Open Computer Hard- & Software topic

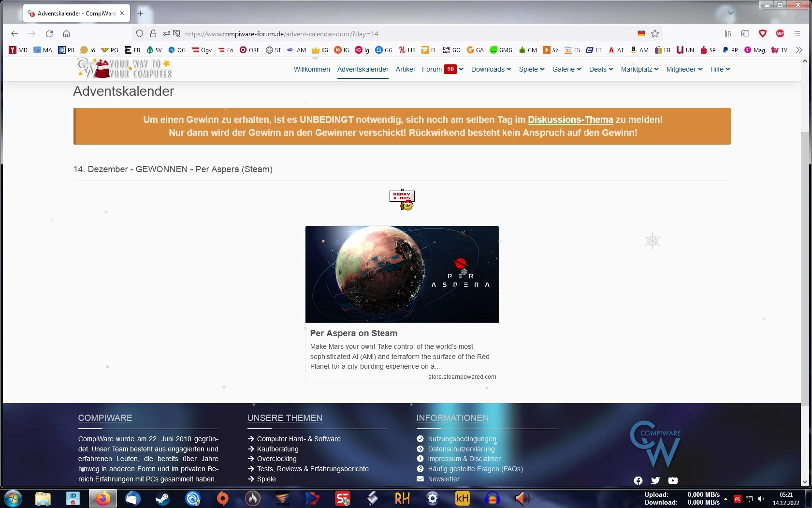(x=299, y=439)
